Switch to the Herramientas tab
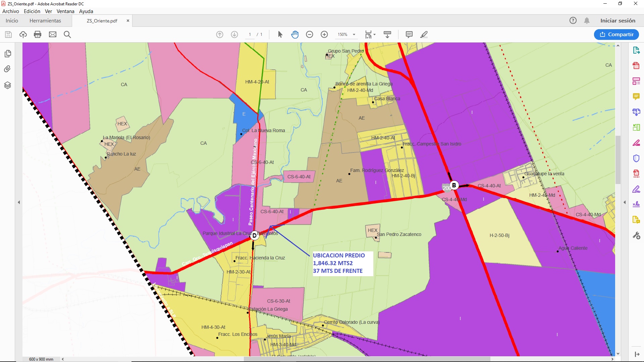The width and height of the screenshot is (644, 362). point(45,21)
